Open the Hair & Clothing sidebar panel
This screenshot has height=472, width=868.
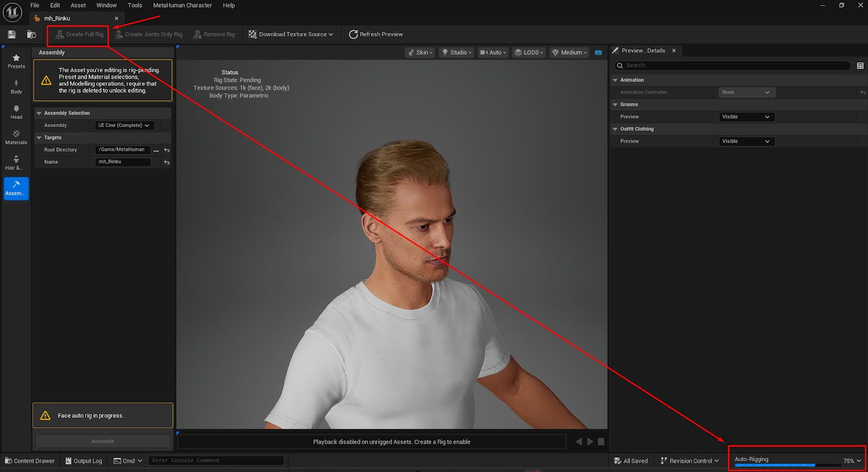[16, 163]
